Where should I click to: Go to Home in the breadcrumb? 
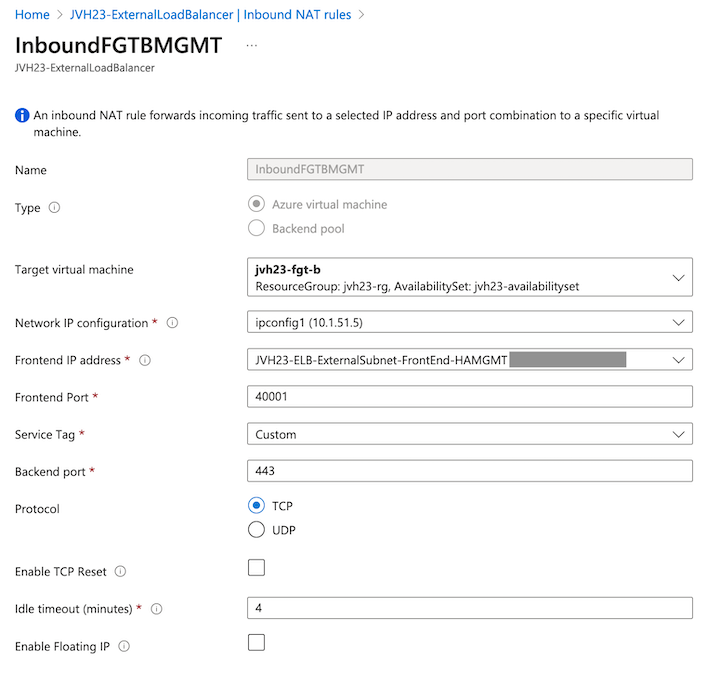tap(33, 15)
